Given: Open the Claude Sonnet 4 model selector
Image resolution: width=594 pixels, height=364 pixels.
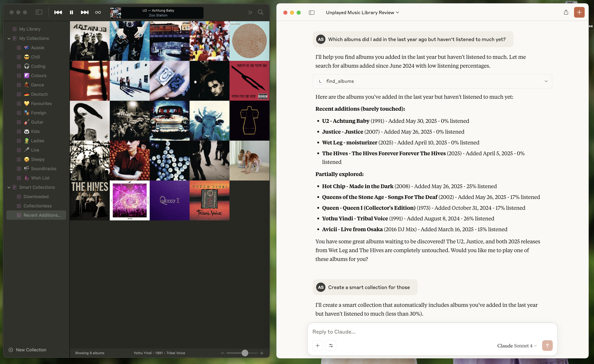Looking at the screenshot, I should [517, 346].
